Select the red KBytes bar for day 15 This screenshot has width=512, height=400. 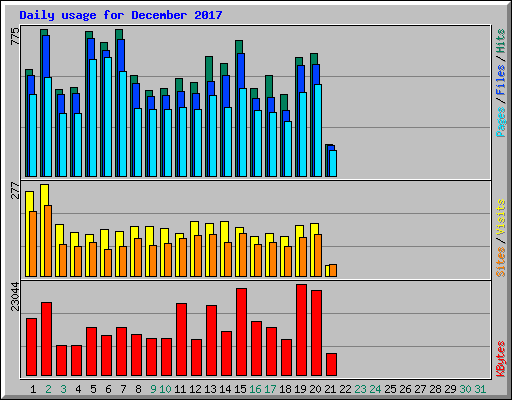click(x=241, y=332)
